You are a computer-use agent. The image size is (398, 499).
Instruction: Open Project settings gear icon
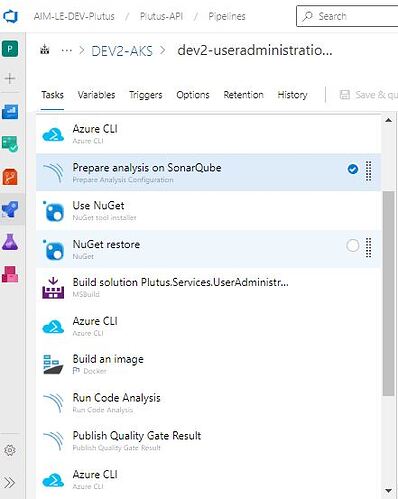[x=10, y=450]
